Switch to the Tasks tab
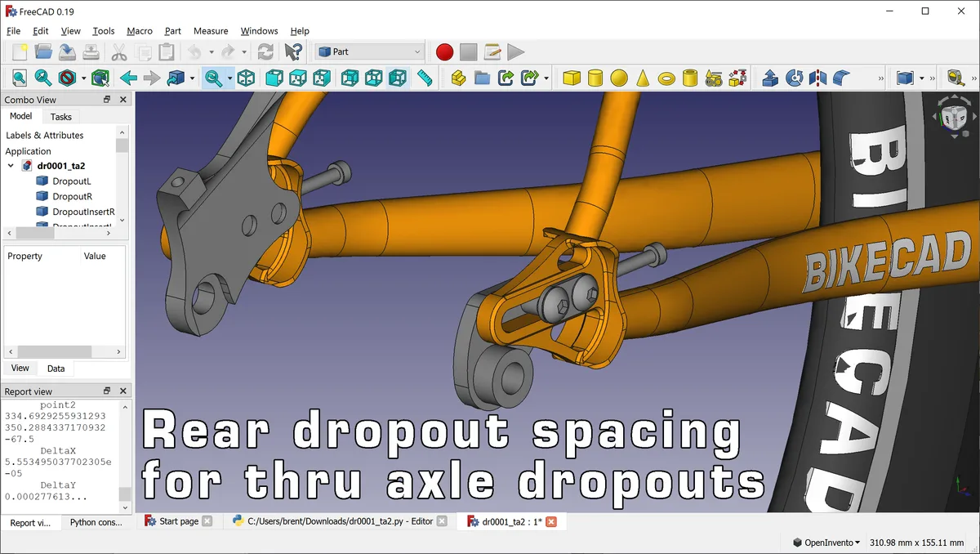 [61, 117]
